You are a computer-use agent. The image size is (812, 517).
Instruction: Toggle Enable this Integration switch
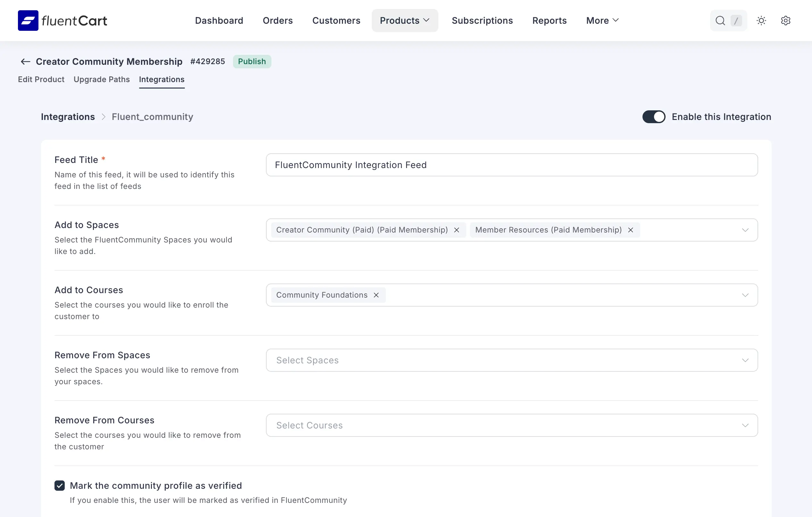(x=653, y=117)
